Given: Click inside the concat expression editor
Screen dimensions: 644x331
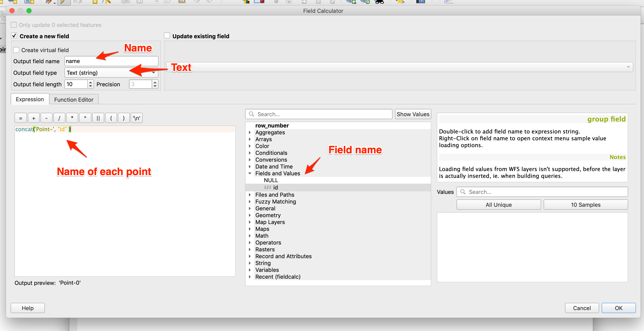Looking at the screenshot, I should [125, 201].
